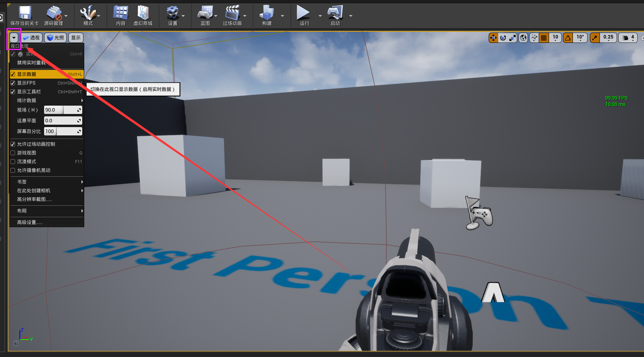Choose 高级设置 menu entry
The height and width of the screenshot is (357, 644).
click(x=46, y=222)
